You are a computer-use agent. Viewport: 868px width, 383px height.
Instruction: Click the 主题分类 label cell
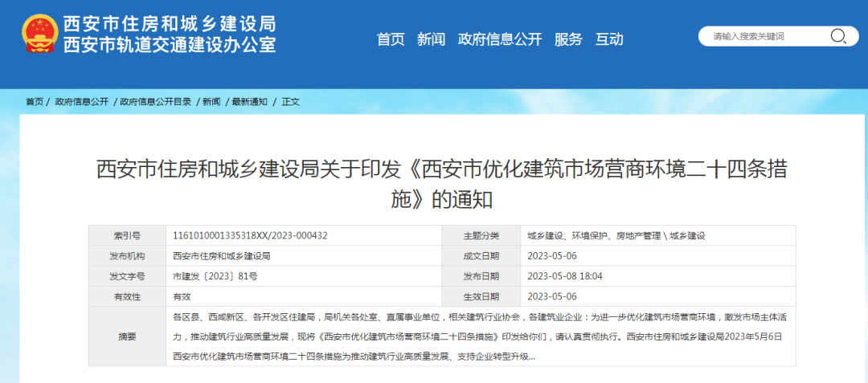coord(481,235)
